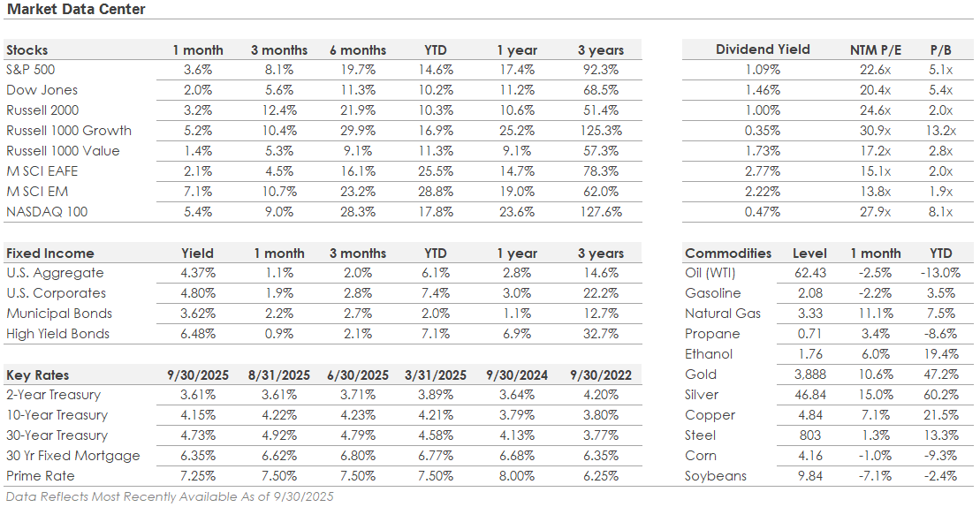This screenshot has width=980, height=507.
Task: Select the Stocks section header
Action: tap(27, 49)
